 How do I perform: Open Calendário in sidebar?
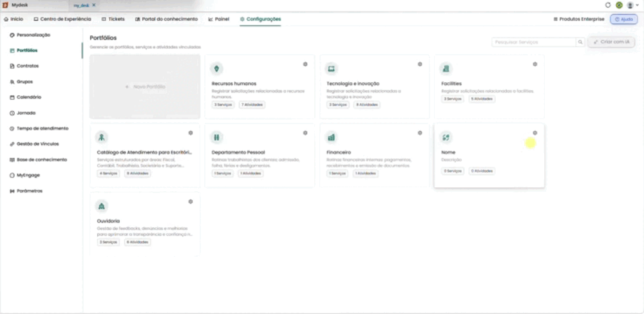pyautogui.click(x=26, y=97)
